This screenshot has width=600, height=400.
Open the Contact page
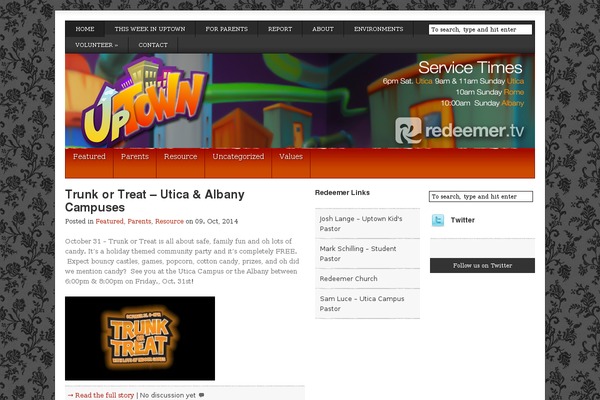coord(153,45)
